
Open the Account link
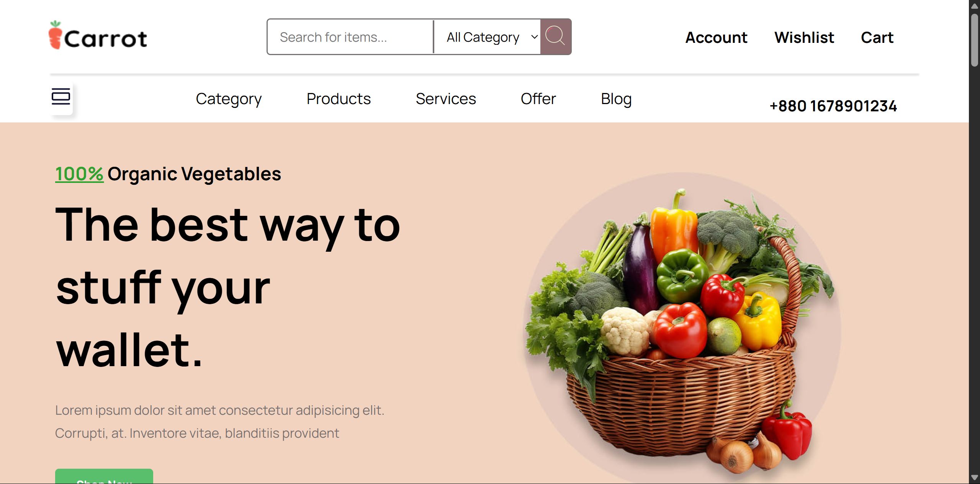pyautogui.click(x=716, y=37)
